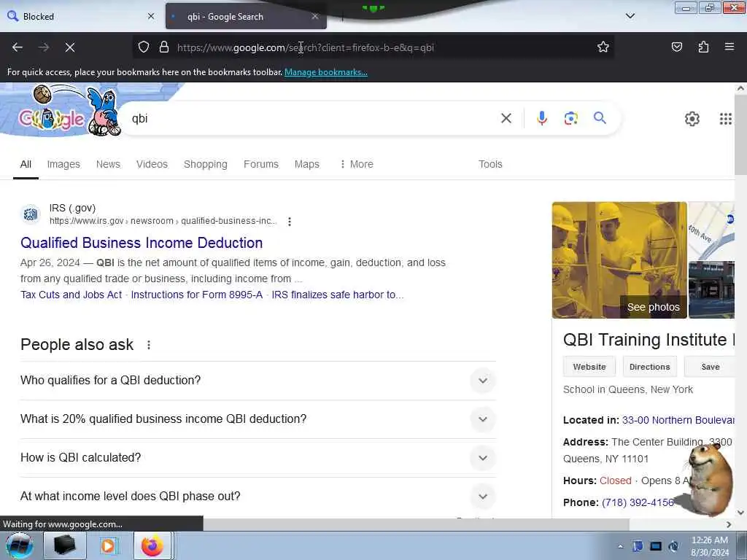Call phone number (718) 392-4156
Viewport: 747px width, 560px height.
point(638,502)
